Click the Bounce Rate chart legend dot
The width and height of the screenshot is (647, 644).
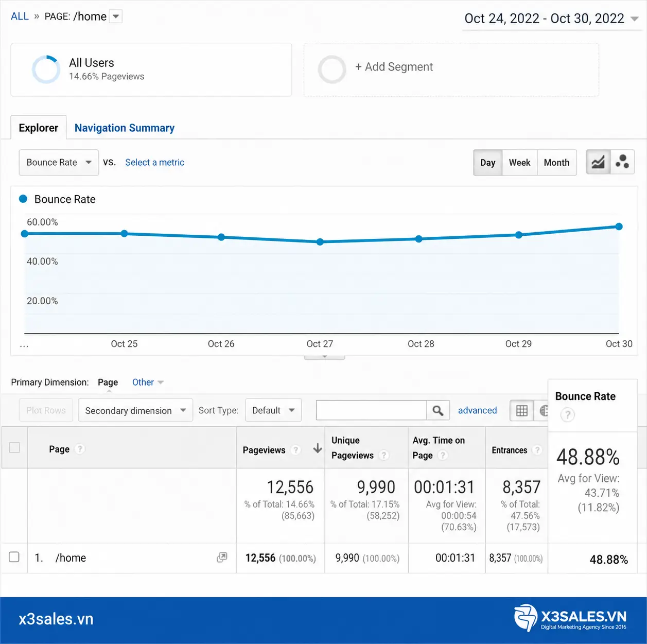tap(23, 199)
